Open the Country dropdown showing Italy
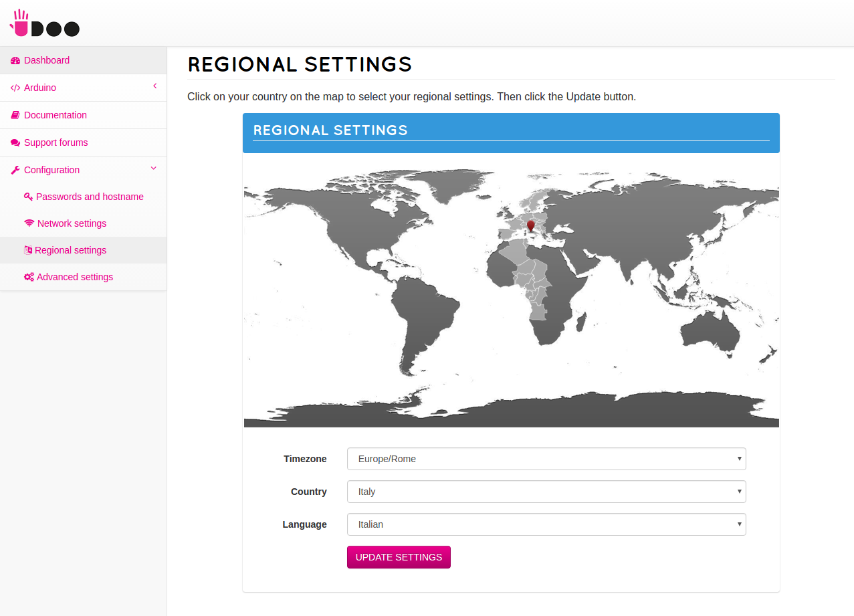Viewport: 854px width, 616px height. (546, 492)
